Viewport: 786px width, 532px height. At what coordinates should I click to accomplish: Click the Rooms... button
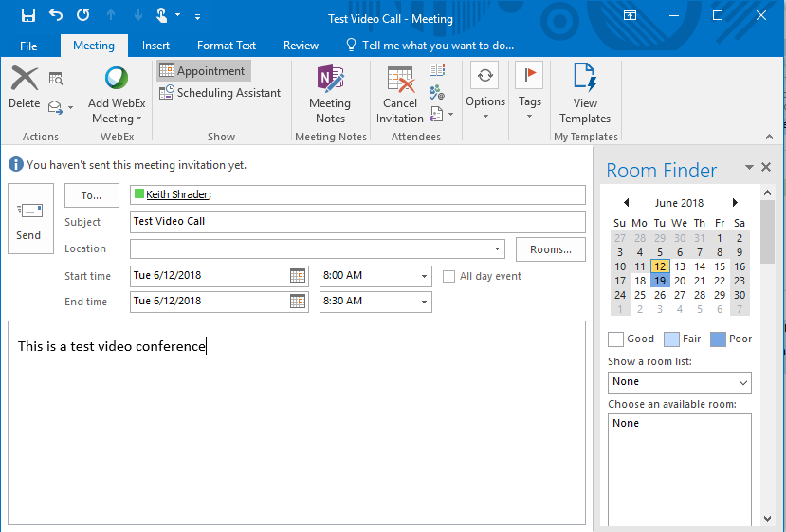(551, 249)
